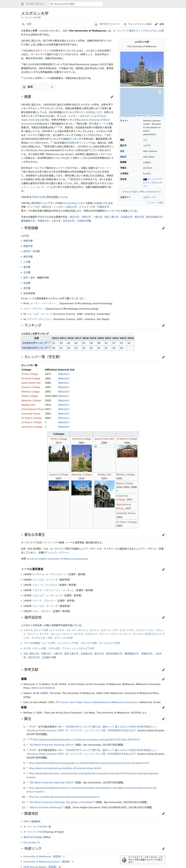186x868 pixels.
Task: Collapse the ランキング section
Action: tap(22, 325)
